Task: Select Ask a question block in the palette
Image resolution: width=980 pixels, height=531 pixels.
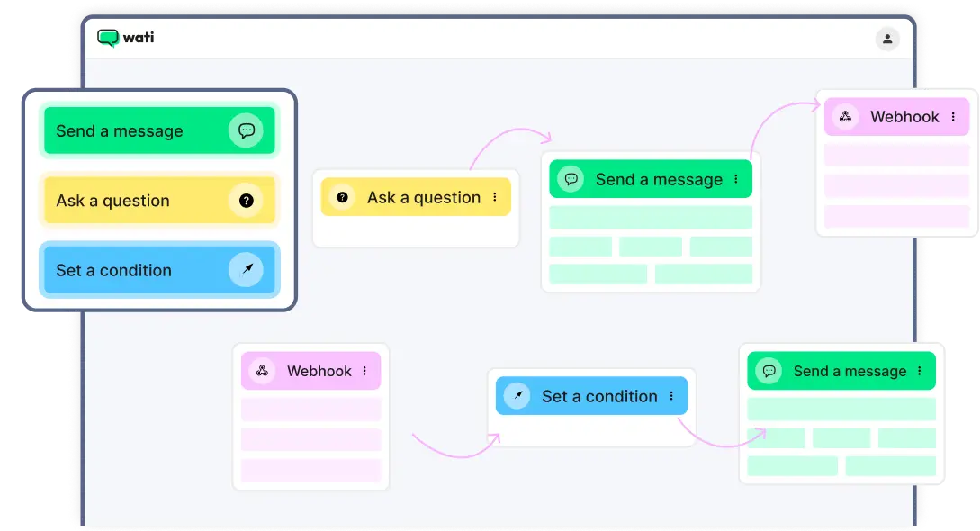Action: pos(159,201)
